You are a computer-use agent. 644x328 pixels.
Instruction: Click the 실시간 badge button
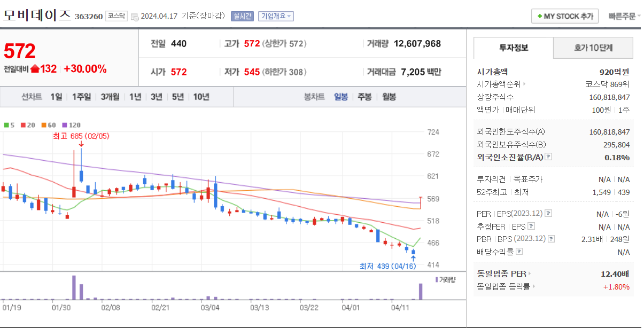(x=242, y=17)
